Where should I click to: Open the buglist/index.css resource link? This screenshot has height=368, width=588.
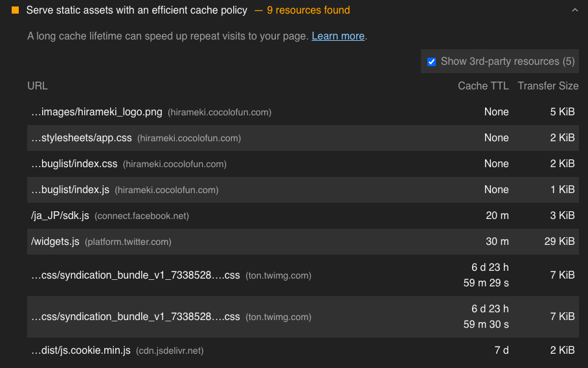(74, 163)
